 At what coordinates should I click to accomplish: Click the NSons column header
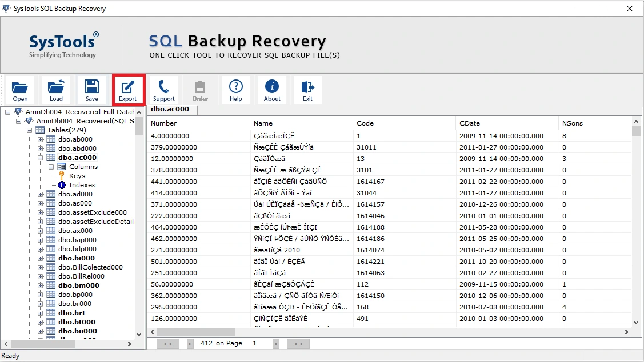point(595,123)
